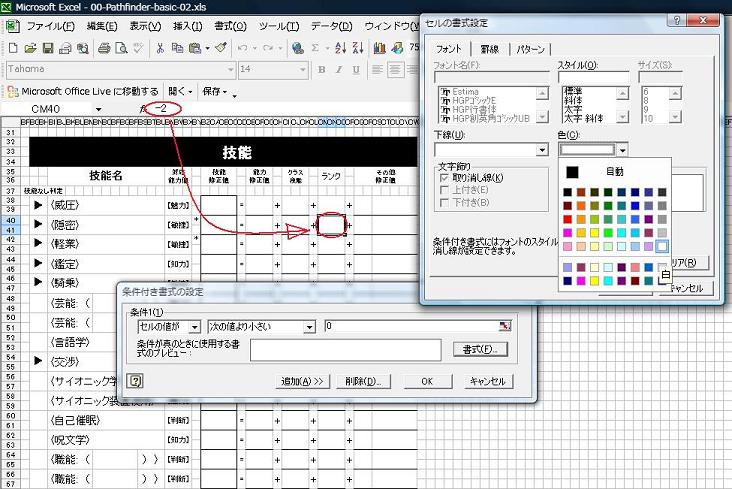Viewport: 732px width, 489px height.
Task: Toggle the 下付き(B) subscript checkbox
Action: click(444, 202)
